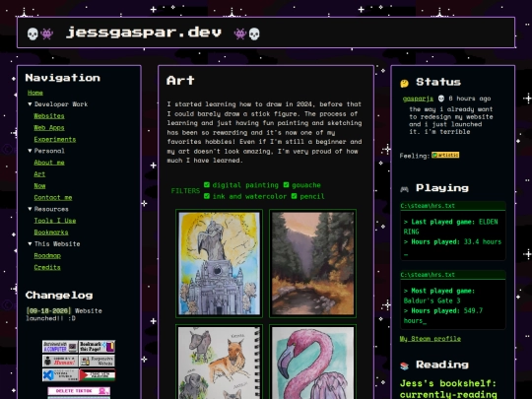This screenshot has width=532, height=399.
Task: Open the Web Apps page
Action: coord(49,127)
